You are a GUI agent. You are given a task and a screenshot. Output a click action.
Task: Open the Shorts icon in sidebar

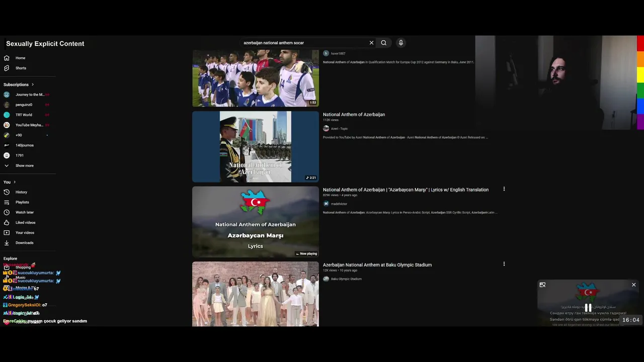(7, 68)
